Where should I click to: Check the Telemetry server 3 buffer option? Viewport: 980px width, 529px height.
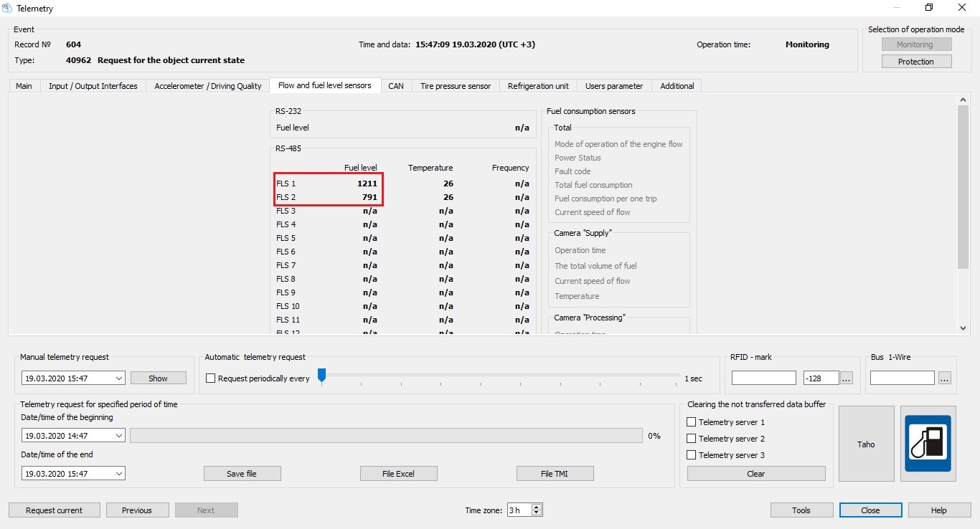(x=692, y=455)
